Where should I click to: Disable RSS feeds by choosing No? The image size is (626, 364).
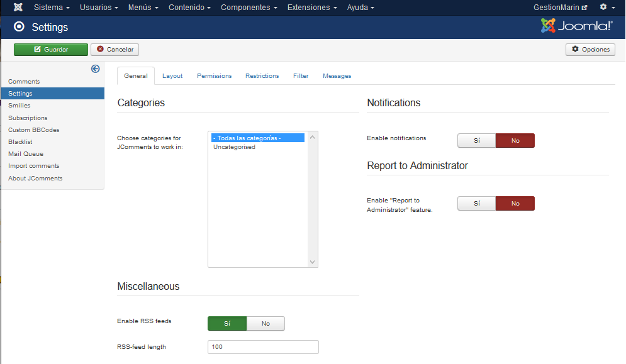tap(265, 324)
